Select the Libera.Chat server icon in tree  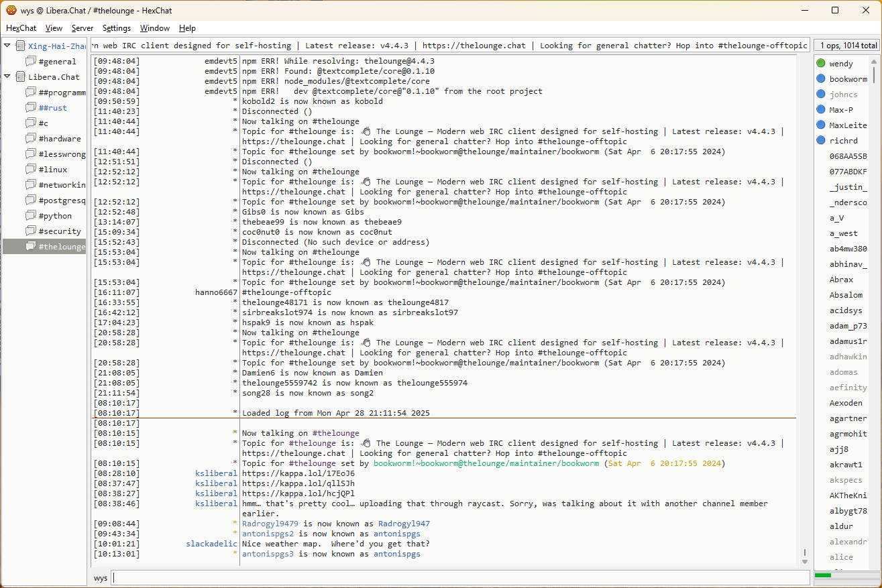coord(20,77)
